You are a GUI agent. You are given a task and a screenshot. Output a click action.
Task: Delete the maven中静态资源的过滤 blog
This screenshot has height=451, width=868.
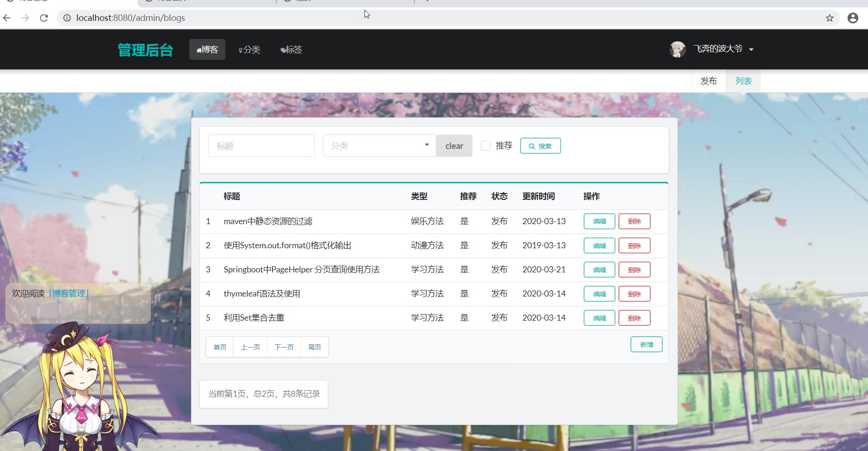tap(634, 221)
